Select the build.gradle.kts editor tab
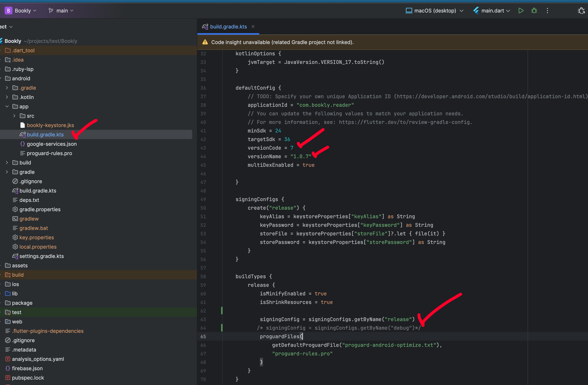The image size is (588, 385). [228, 26]
